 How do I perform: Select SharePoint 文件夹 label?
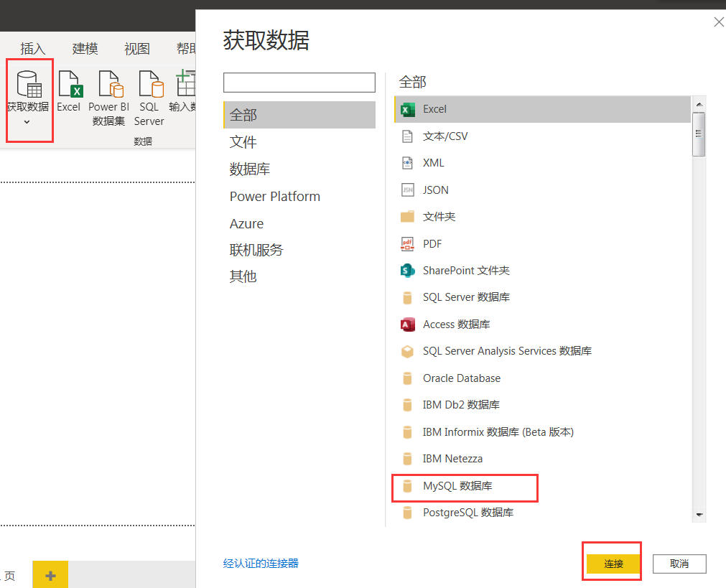(466, 271)
